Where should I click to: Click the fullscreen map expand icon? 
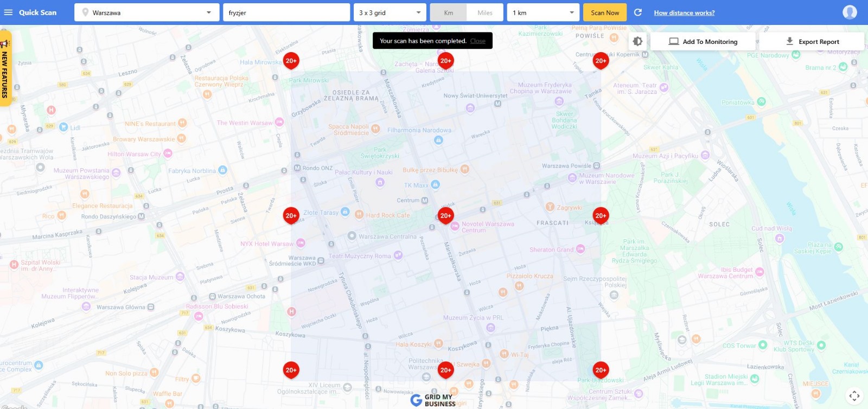[x=854, y=396]
